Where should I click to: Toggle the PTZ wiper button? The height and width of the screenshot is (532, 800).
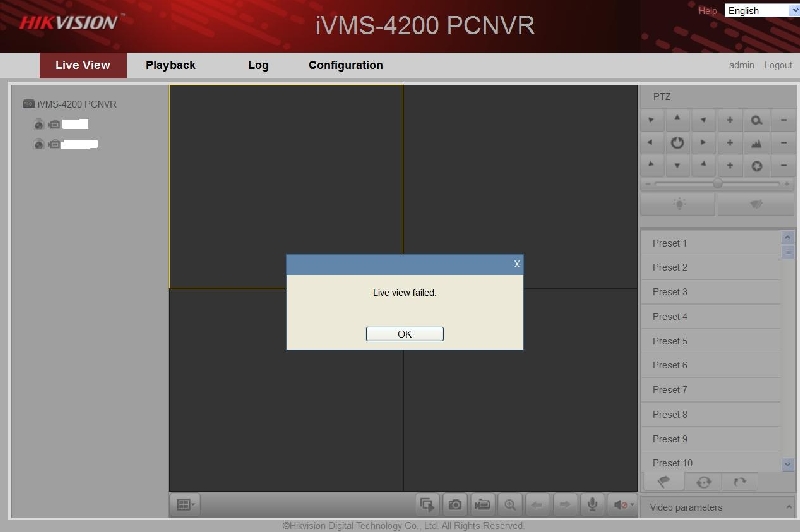(756, 204)
